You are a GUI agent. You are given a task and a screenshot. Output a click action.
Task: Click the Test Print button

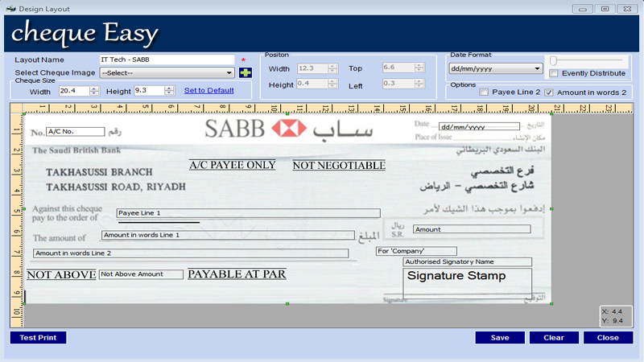tap(38, 338)
